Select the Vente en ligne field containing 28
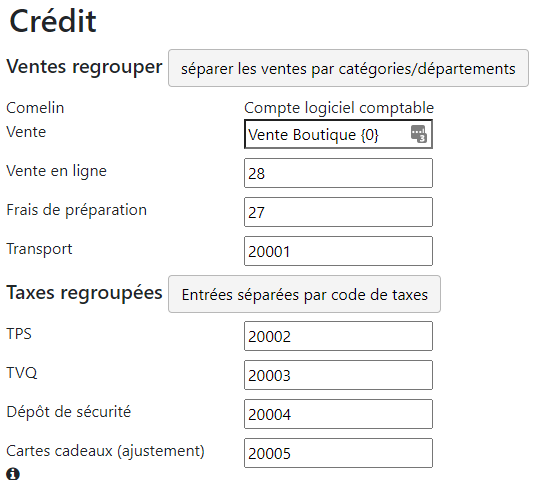Screen dimensions: 537x480 tap(338, 173)
